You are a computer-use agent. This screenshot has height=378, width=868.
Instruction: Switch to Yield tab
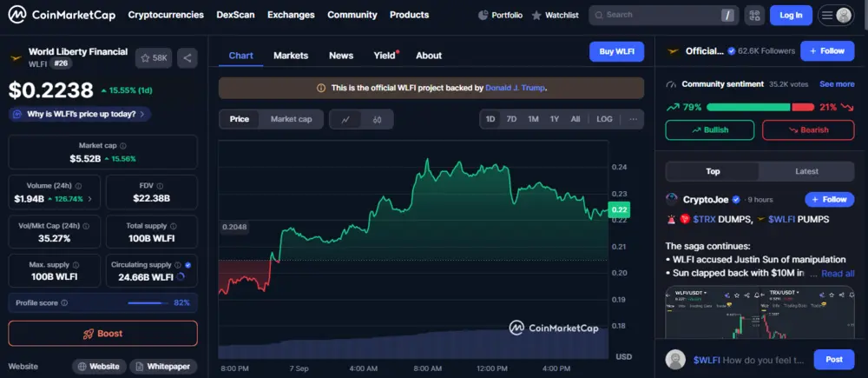(x=385, y=56)
